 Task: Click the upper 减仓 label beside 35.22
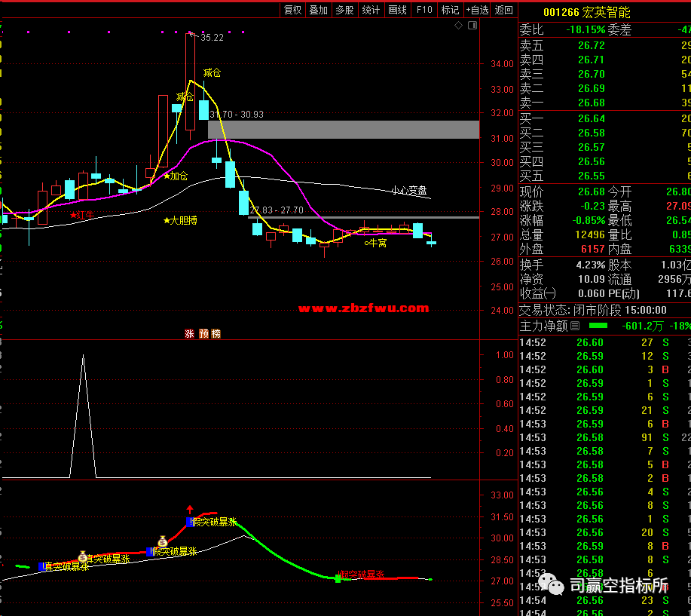click(212, 72)
